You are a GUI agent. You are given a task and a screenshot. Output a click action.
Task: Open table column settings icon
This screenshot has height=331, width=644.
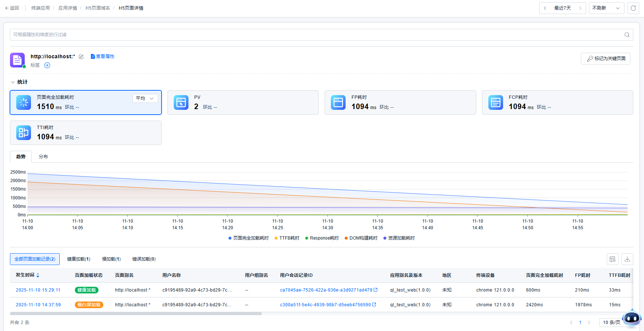(612, 259)
